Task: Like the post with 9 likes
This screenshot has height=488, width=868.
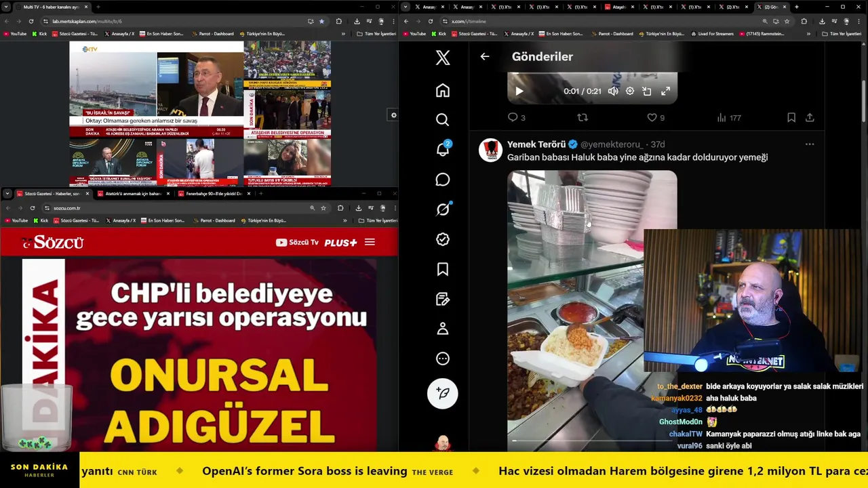Action: 656,117
